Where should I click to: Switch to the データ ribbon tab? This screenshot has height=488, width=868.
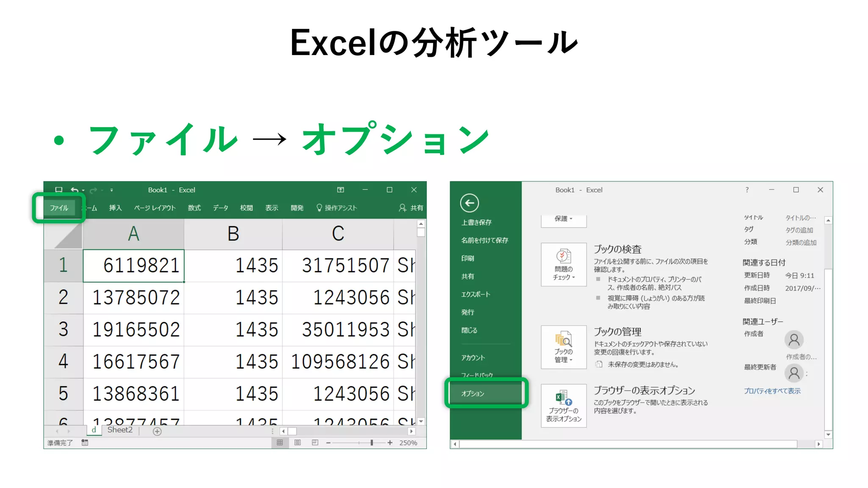(220, 208)
